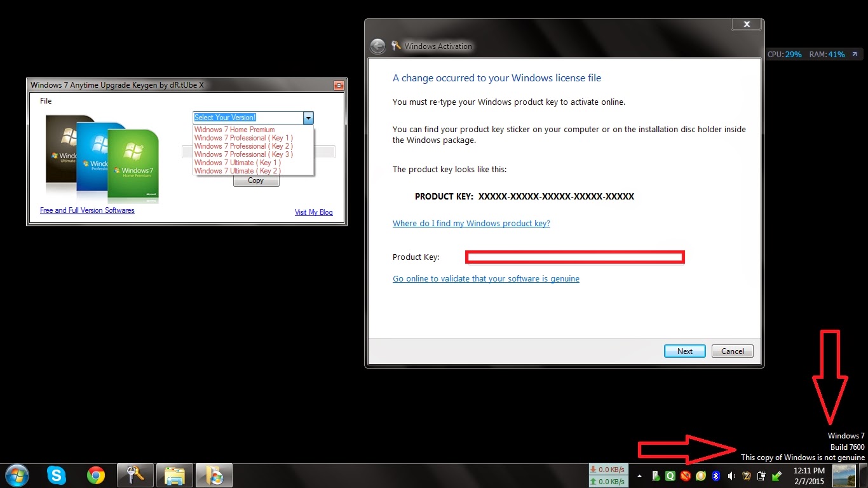Viewport: 868px width, 488px height.
Task: Close the Windows Activation window
Action: 747,24
